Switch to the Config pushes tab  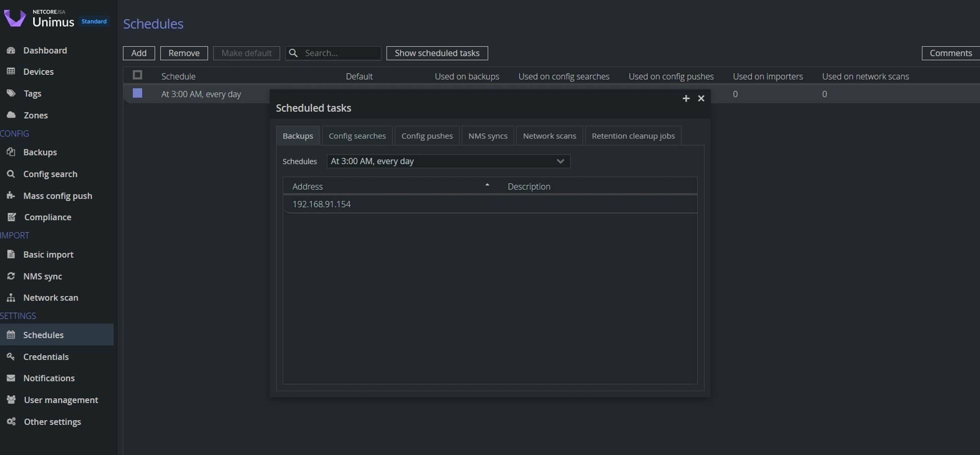coord(427,136)
